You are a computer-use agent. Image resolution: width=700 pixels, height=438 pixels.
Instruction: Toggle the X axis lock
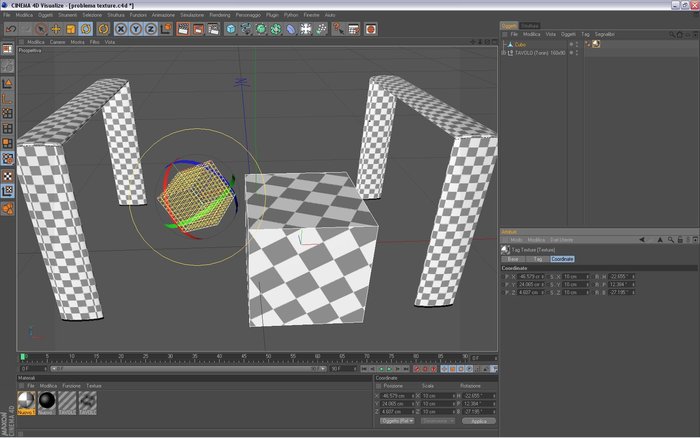pyautogui.click(x=121, y=29)
